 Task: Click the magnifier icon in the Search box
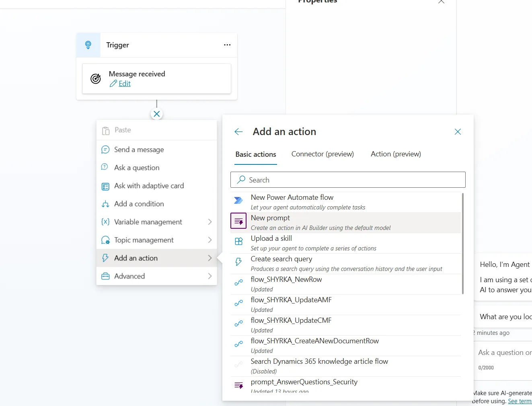241,180
